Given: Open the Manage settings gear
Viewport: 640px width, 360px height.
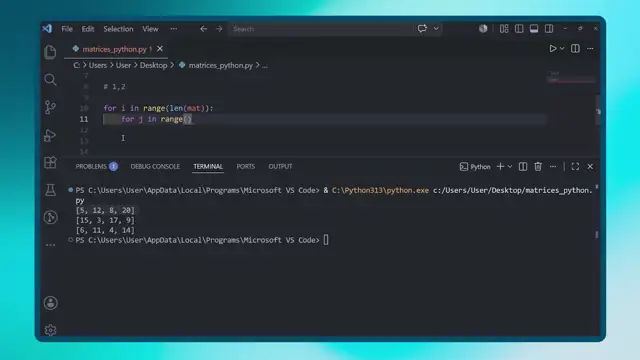Looking at the screenshot, I should tap(50, 330).
